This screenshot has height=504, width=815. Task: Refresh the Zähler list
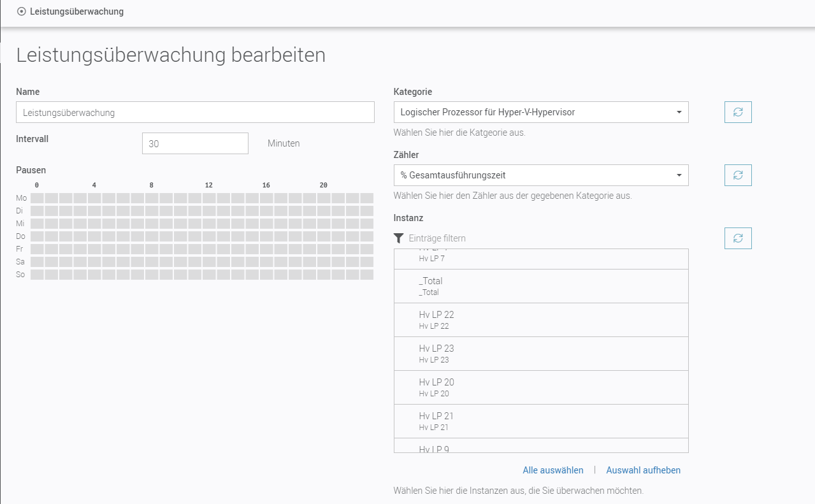point(738,175)
